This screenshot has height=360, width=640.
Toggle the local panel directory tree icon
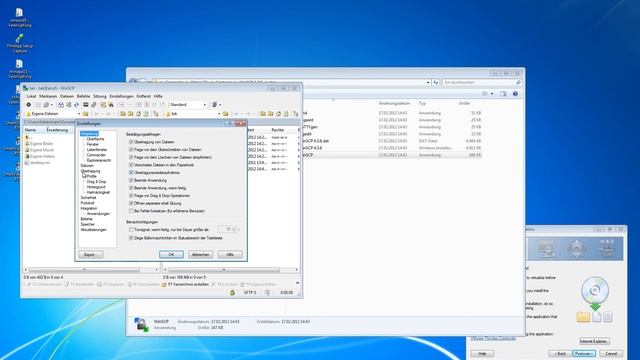[156, 114]
